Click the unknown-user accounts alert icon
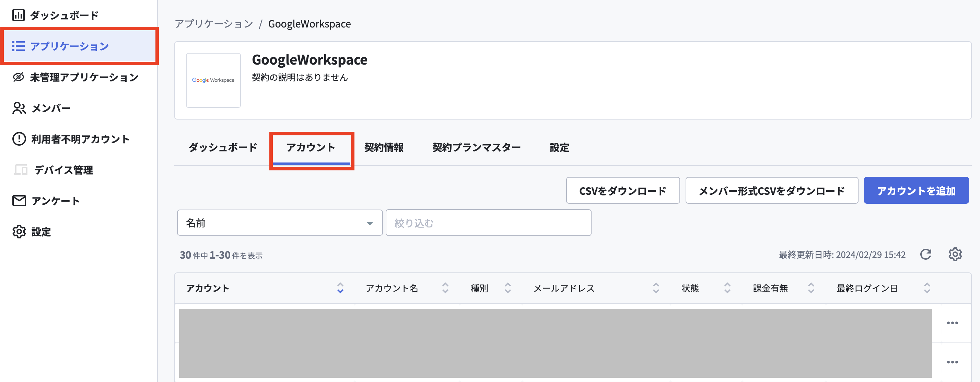Viewport: 980px width, 382px height. click(19, 139)
